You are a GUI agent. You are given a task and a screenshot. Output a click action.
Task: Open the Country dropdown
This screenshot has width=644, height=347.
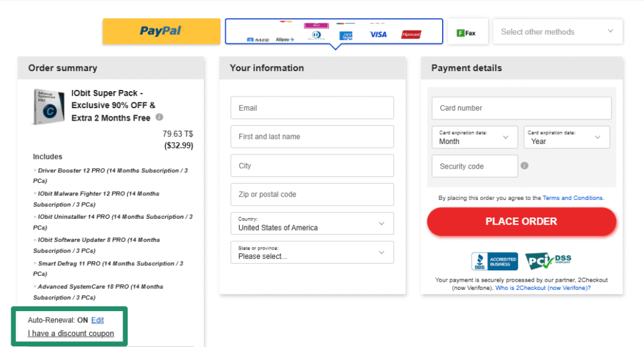(x=312, y=223)
